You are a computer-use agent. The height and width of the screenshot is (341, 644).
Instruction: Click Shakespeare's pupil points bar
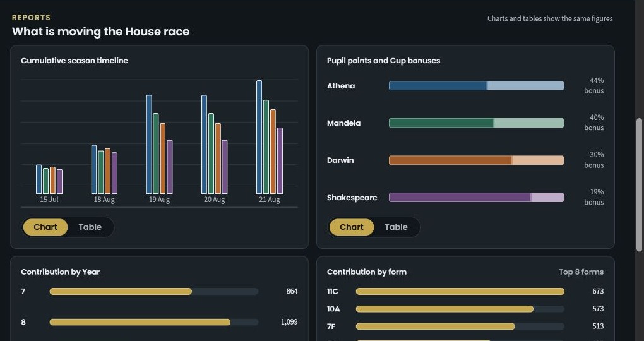pyautogui.click(x=477, y=198)
